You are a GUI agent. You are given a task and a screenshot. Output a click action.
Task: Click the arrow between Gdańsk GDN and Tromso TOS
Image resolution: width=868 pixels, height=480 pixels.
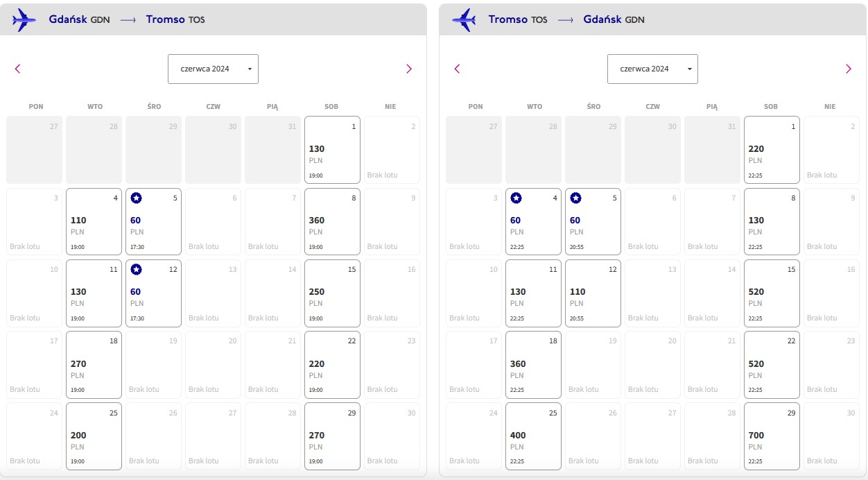coord(128,19)
